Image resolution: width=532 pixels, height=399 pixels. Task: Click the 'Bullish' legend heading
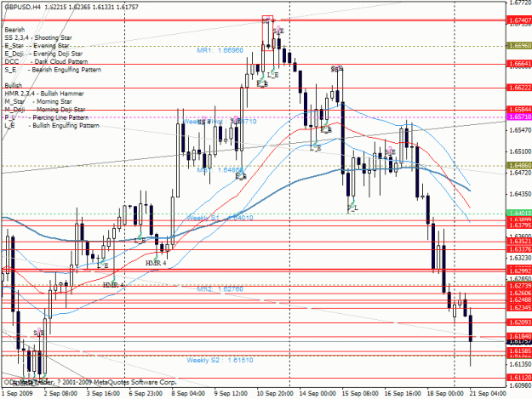[x=14, y=85]
